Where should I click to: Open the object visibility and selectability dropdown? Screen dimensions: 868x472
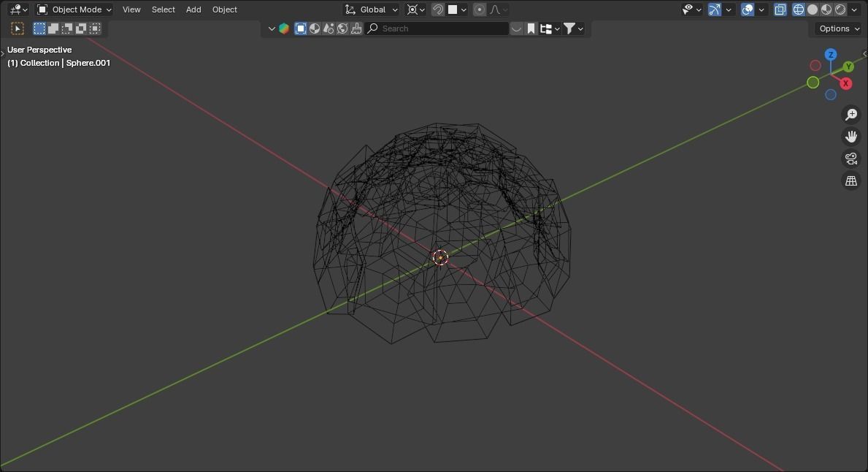tap(692, 9)
